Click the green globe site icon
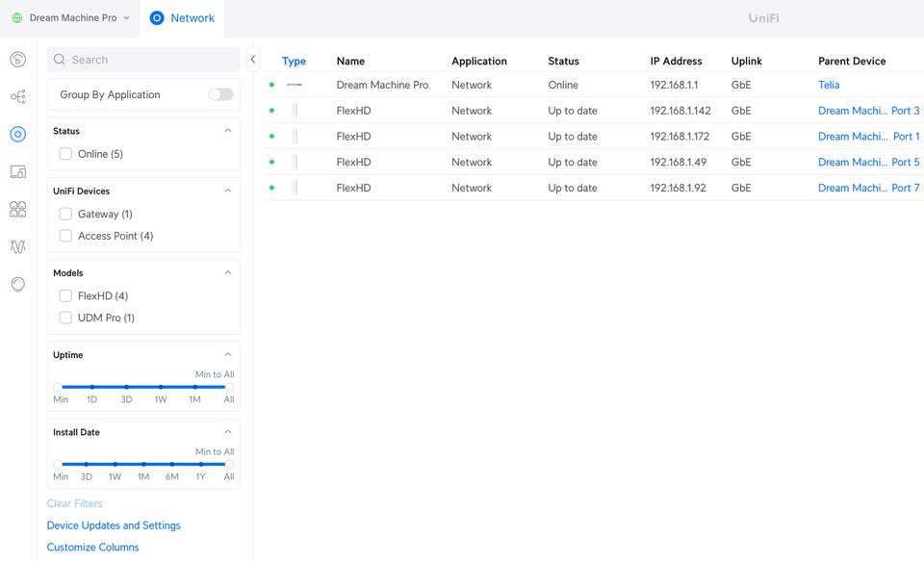The height and width of the screenshot is (561, 924). 16,18
